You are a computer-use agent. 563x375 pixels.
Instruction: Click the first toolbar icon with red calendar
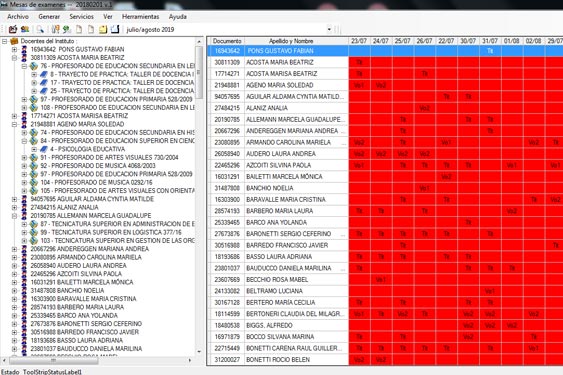(13, 29)
